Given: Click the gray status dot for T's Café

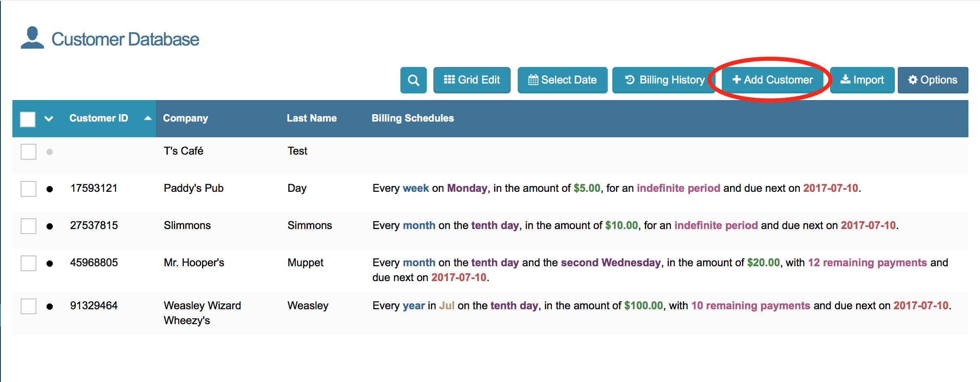Looking at the screenshot, I should (x=50, y=152).
